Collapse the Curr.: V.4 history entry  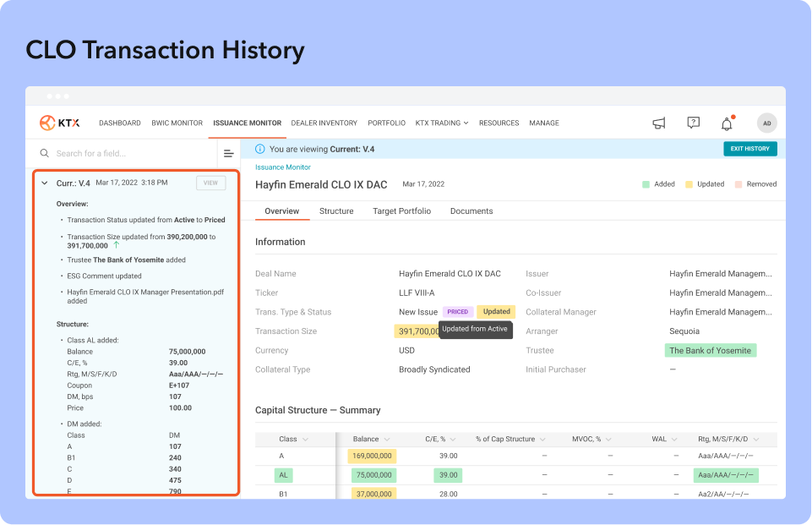tap(44, 183)
